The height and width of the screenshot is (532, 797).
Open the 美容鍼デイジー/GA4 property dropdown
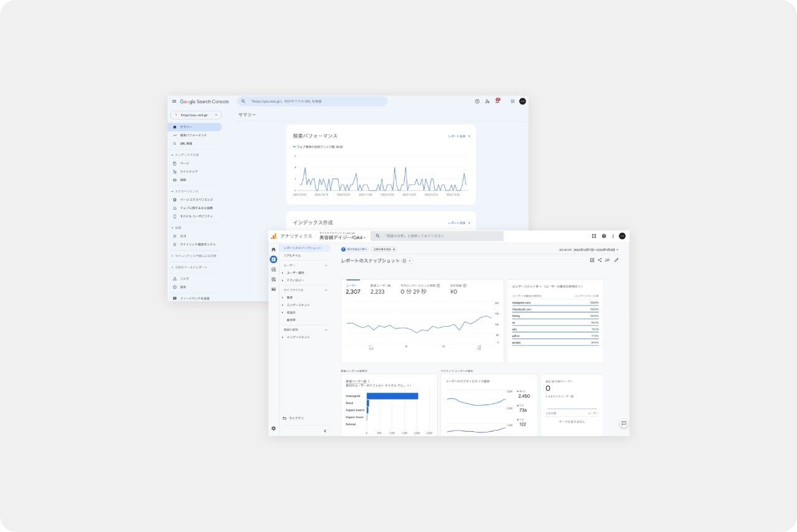[342, 238]
